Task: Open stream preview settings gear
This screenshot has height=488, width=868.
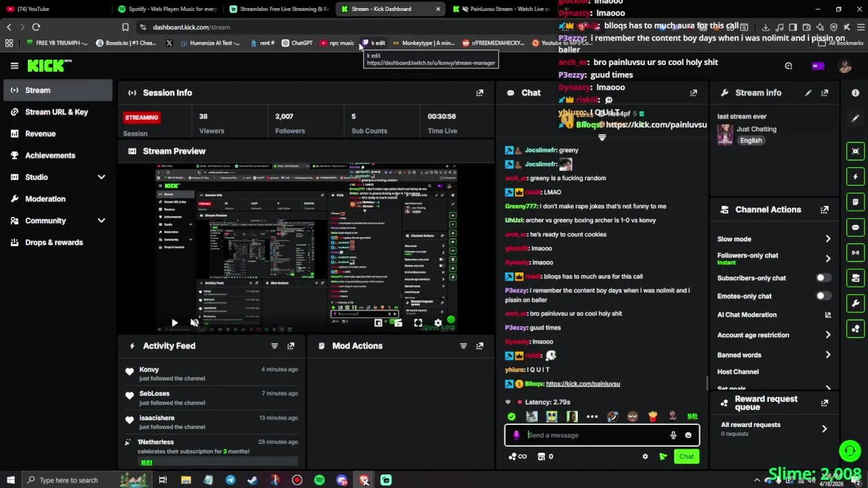Action: pos(438,323)
